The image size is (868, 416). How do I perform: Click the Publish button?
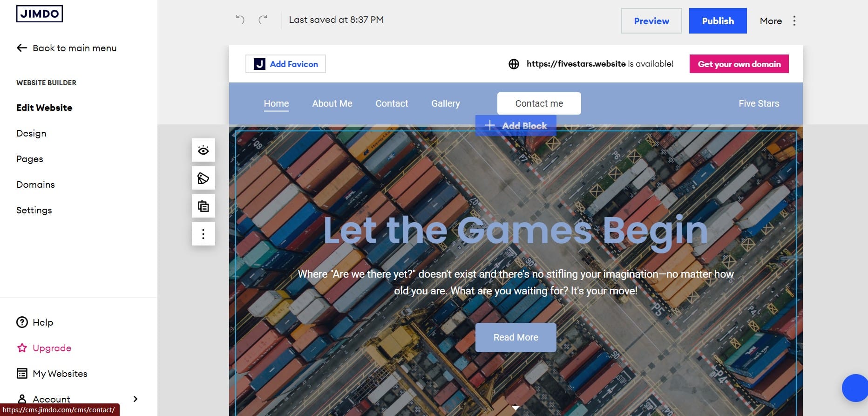tap(718, 21)
